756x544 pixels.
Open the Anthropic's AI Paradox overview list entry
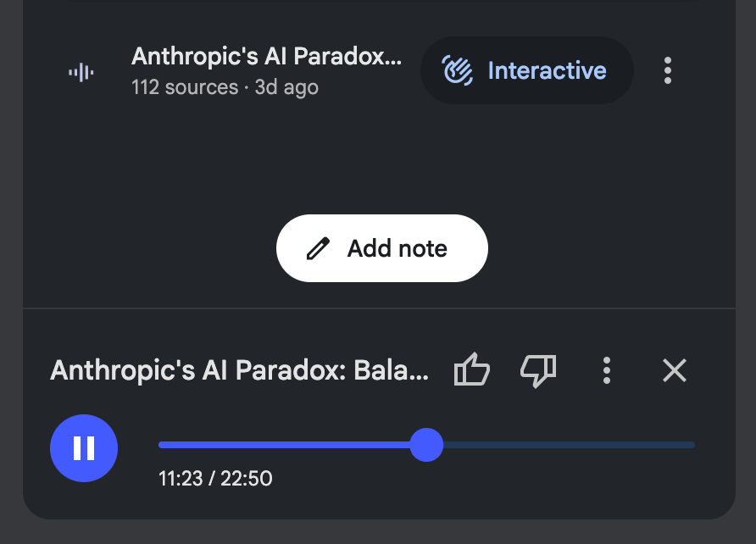266,58
